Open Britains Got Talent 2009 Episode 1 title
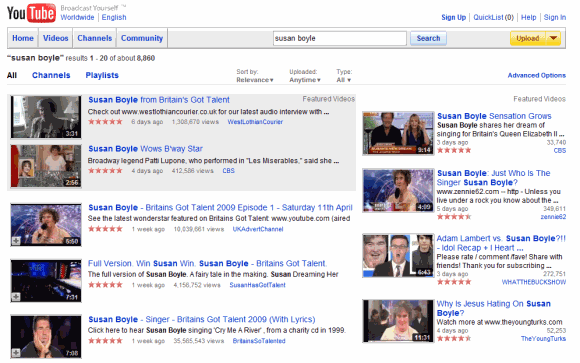This screenshot has width=580, height=363. pos(220,208)
